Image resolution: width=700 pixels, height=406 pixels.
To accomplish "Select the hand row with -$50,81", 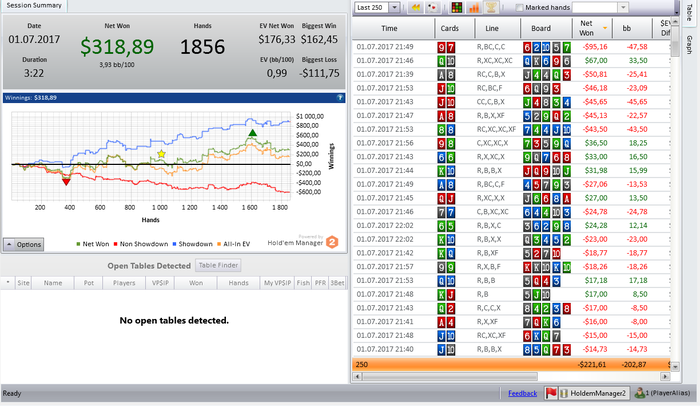I will point(511,74).
